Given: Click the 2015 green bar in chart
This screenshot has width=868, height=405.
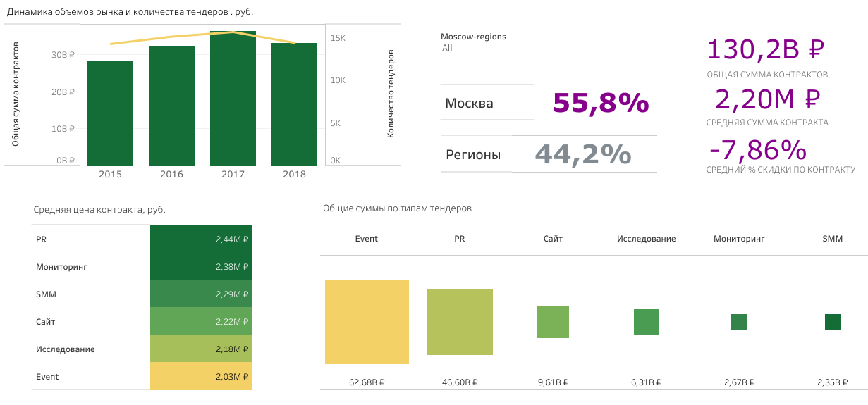Looking at the screenshot, I should click(110, 113).
